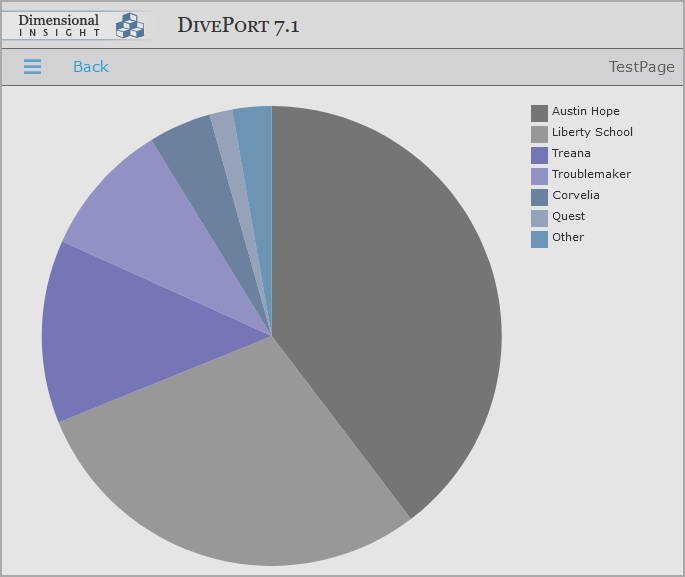Click the Troublemaker legend color swatch
The height and width of the screenshot is (577, 685).
[x=539, y=176]
